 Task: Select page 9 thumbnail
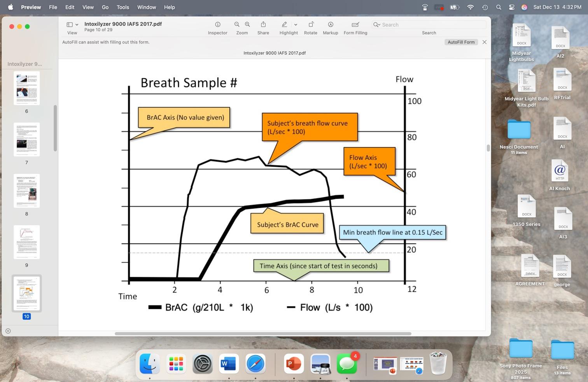(x=26, y=242)
